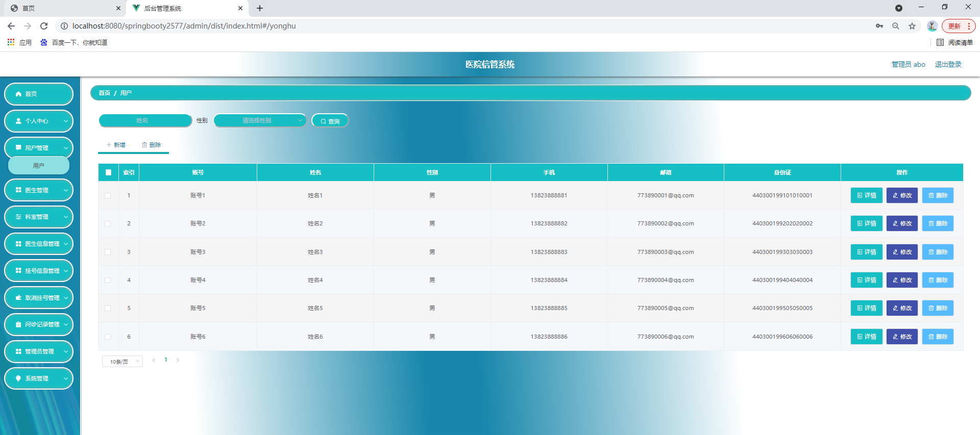This screenshot has width=980, height=435.
Task: Collapse the 用户管理 sidebar menu
Action: tap(39, 148)
